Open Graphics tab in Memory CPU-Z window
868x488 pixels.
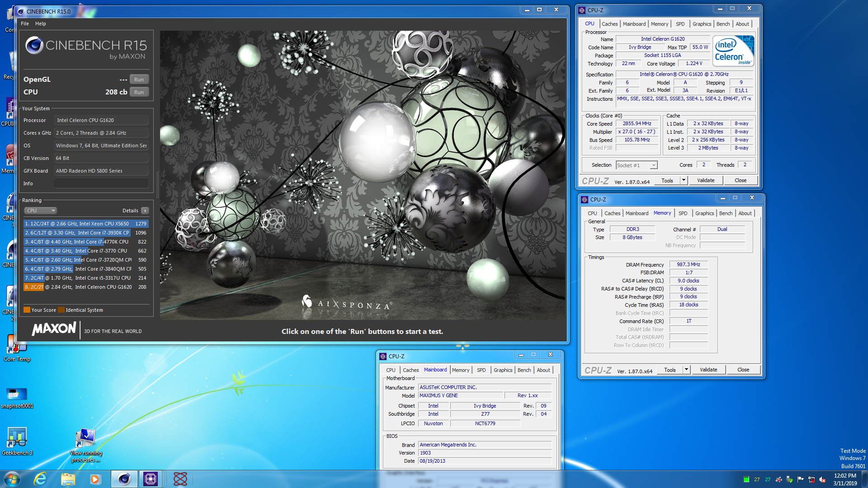point(704,213)
